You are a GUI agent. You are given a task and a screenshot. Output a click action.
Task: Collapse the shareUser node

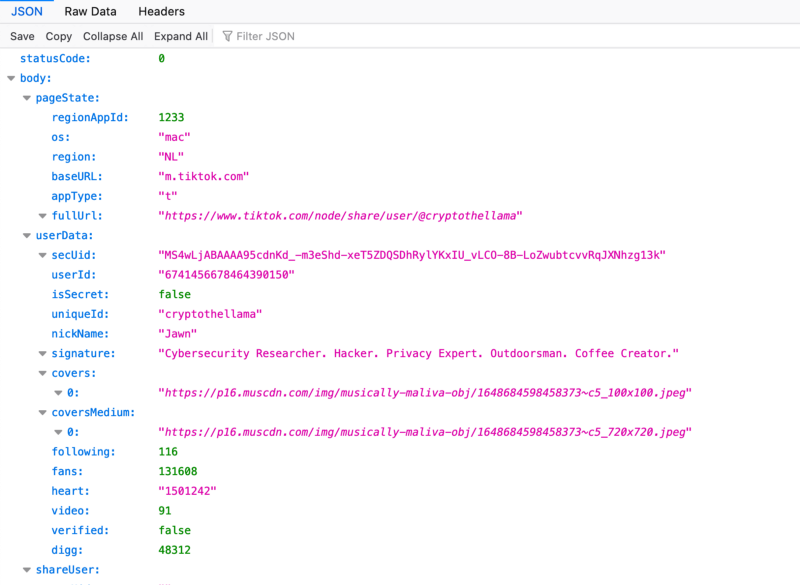coord(27,570)
